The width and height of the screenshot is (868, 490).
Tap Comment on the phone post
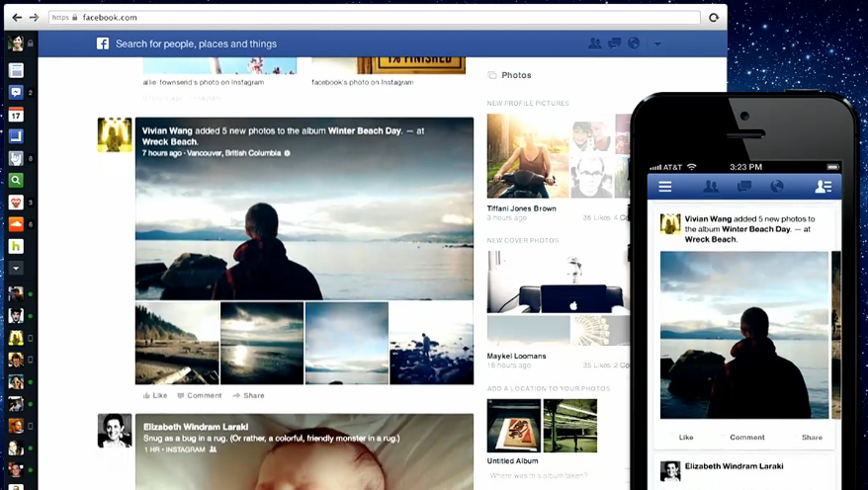(x=747, y=437)
